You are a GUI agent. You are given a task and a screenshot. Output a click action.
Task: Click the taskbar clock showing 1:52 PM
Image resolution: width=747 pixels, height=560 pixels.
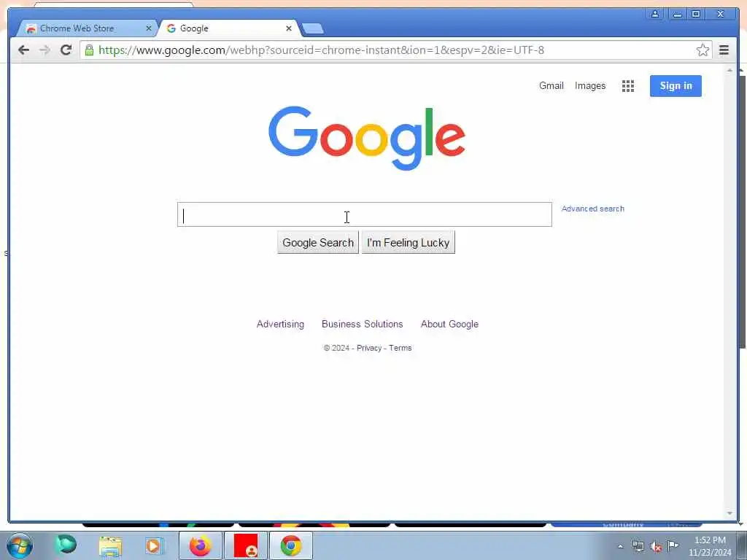pos(710,546)
